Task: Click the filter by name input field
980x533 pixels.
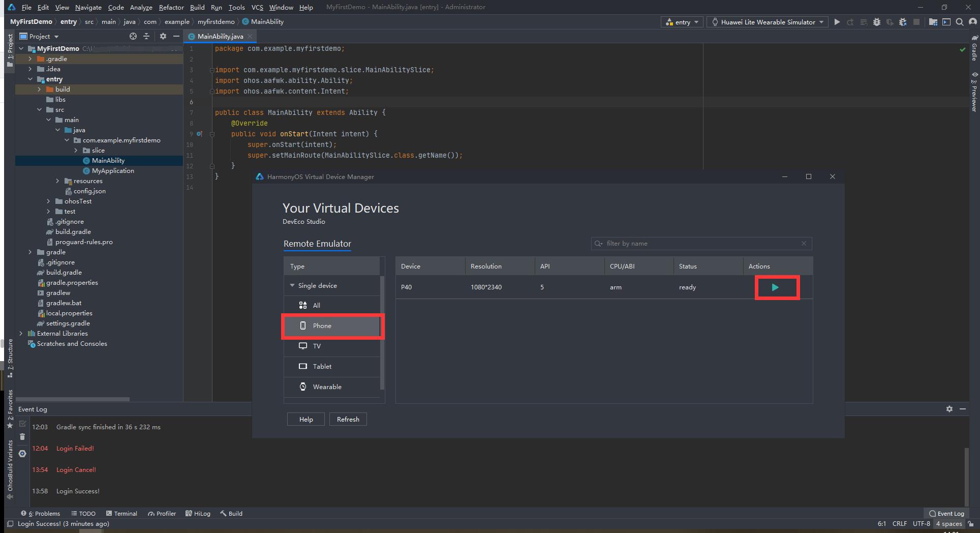Action: tap(701, 243)
